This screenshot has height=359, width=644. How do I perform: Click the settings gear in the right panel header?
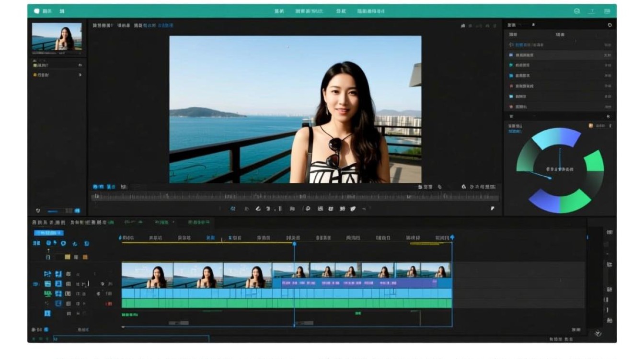pos(609,25)
